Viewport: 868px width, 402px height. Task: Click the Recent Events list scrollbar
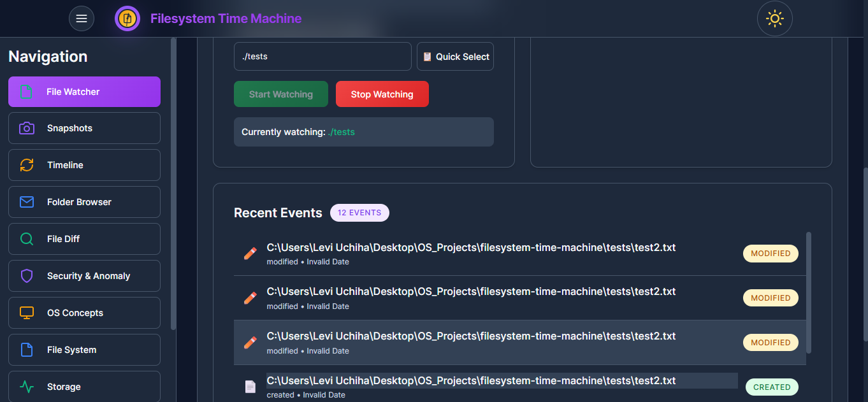[809, 292]
